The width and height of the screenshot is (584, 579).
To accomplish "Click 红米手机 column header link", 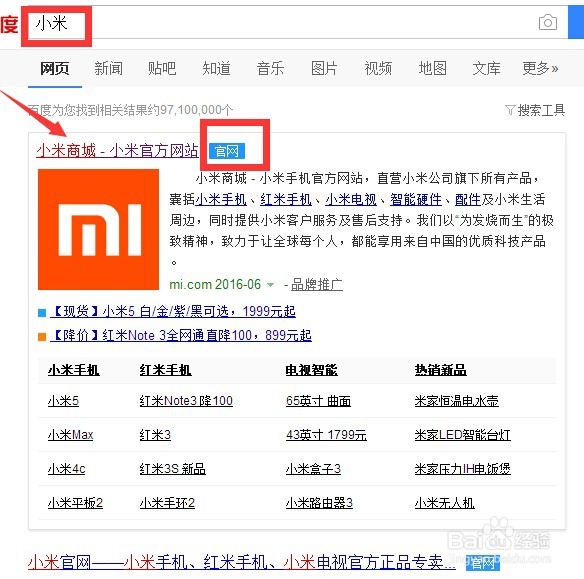I will [165, 370].
